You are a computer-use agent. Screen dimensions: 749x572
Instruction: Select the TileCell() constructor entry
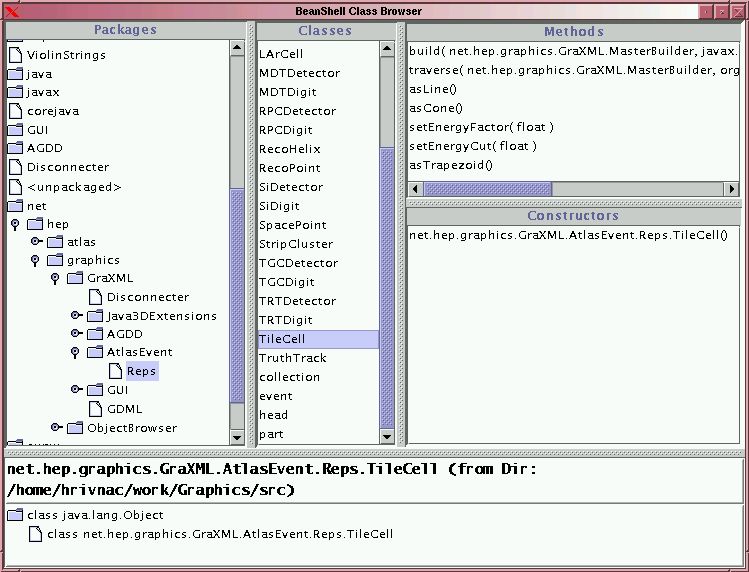[568, 235]
